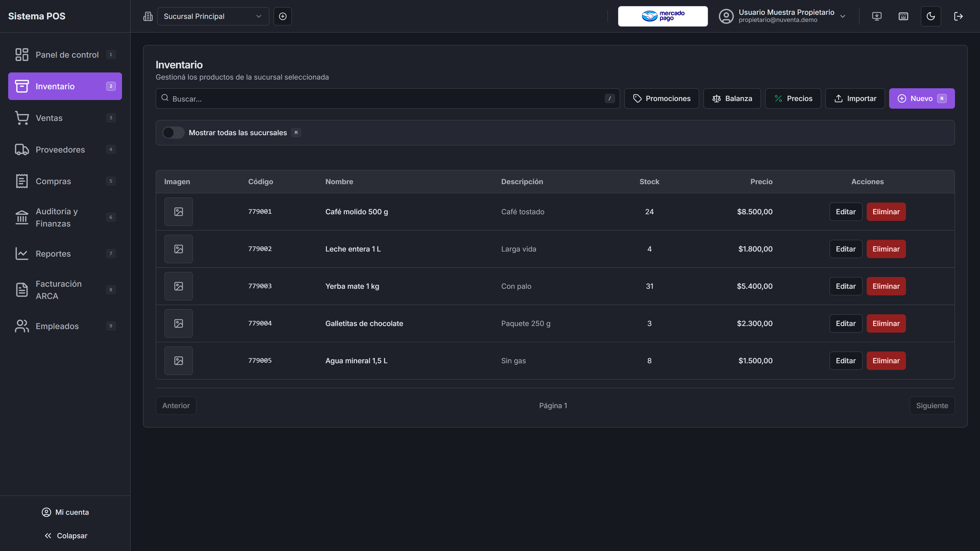This screenshot has width=980, height=551.
Task: Click the logout icon in header
Action: [x=958, y=16]
